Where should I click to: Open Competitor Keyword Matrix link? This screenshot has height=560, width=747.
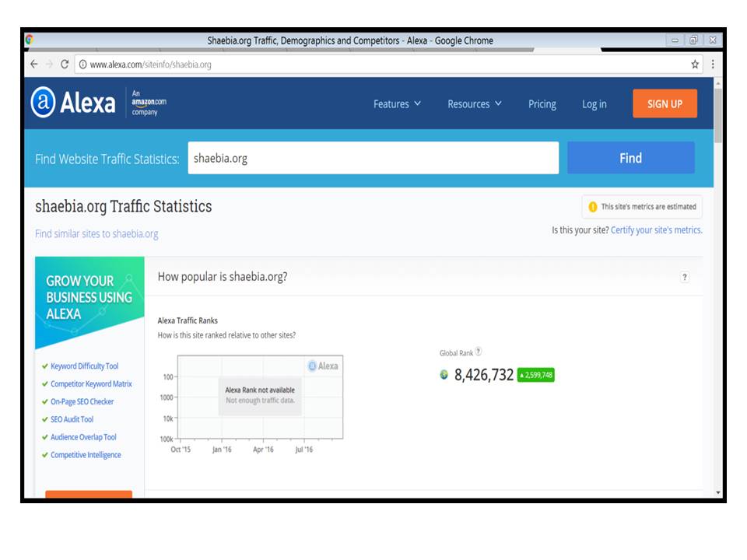tap(91, 383)
